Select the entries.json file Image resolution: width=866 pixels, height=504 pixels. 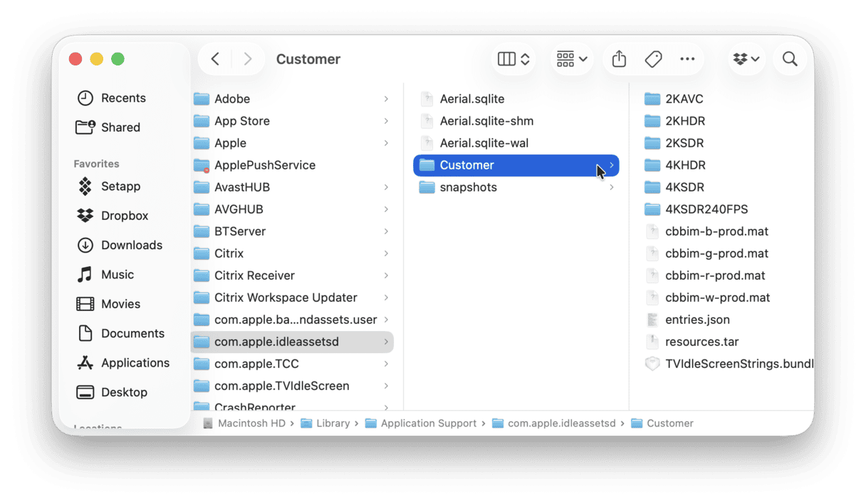[697, 320]
